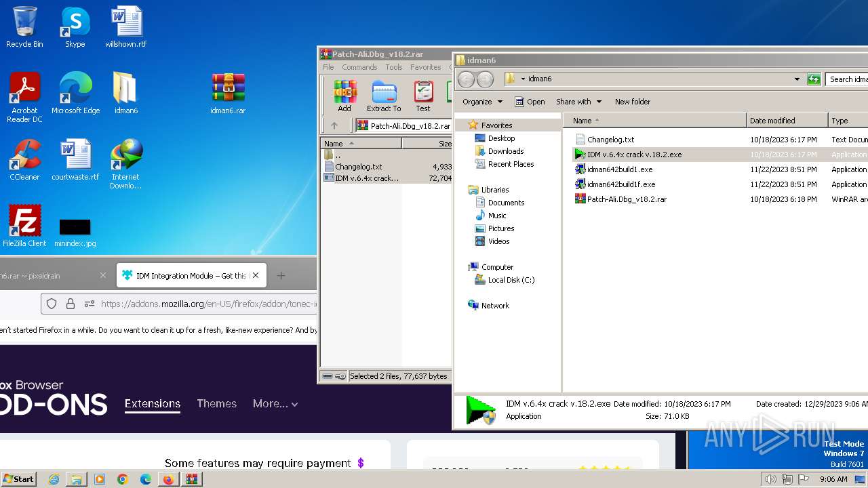Screen dimensions: 868x488
Task: Select Changelog.txt in Explorer file list
Action: coord(610,140)
